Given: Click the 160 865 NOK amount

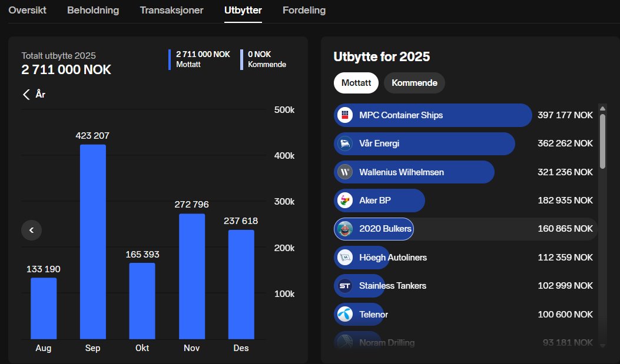Looking at the screenshot, I should click(x=565, y=229).
